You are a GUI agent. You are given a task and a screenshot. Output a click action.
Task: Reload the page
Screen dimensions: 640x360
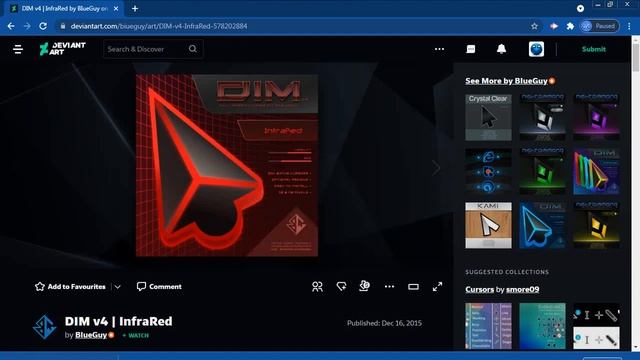click(x=43, y=26)
